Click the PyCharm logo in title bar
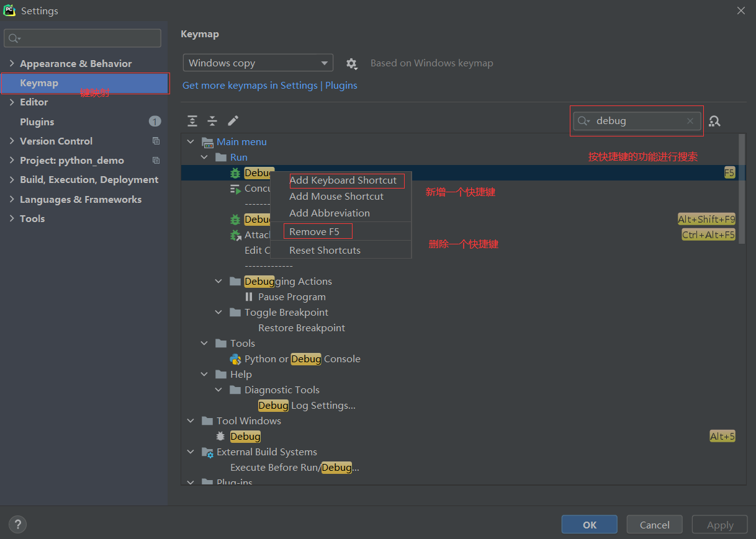 (9, 11)
